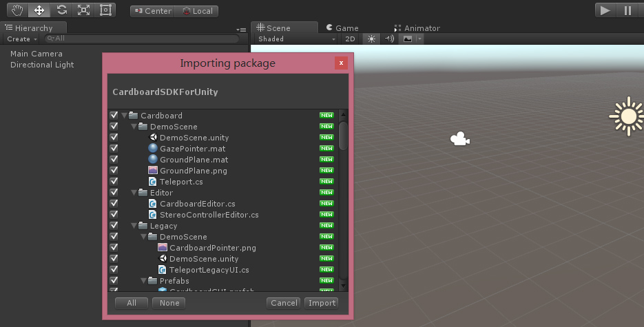Collapse the Editor folder
Viewport: 644px width, 327px height.
(134, 193)
